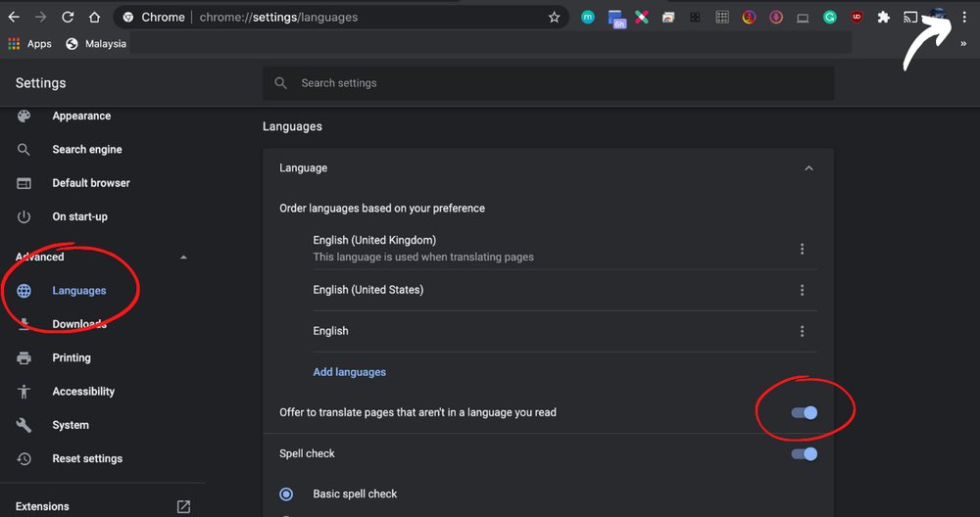Toggle offer to translate pages switch
Image resolution: width=980 pixels, height=517 pixels.
tap(805, 412)
